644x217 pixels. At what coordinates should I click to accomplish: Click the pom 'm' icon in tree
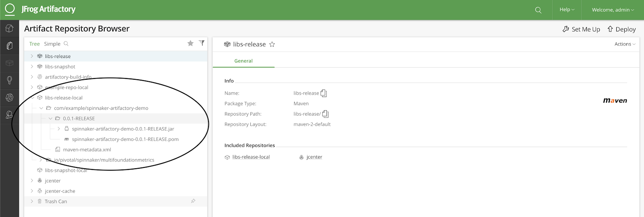click(x=66, y=139)
